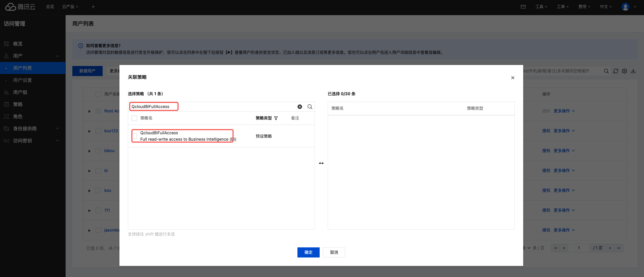Open the 工单 dropdown in the top bar

(563, 7)
